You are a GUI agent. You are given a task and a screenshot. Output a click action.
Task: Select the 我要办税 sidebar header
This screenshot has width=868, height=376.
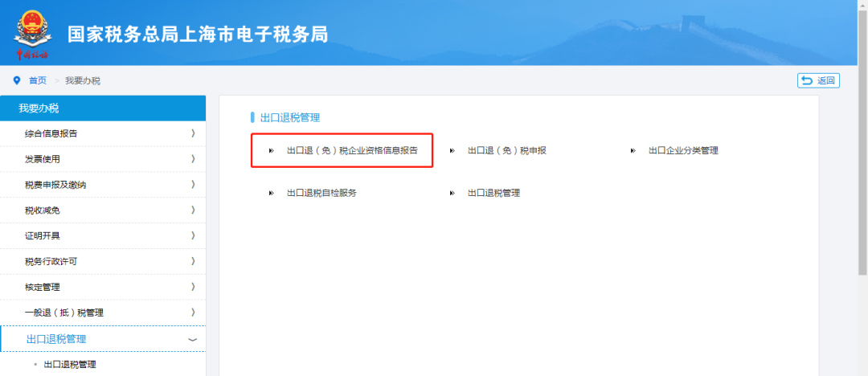103,108
